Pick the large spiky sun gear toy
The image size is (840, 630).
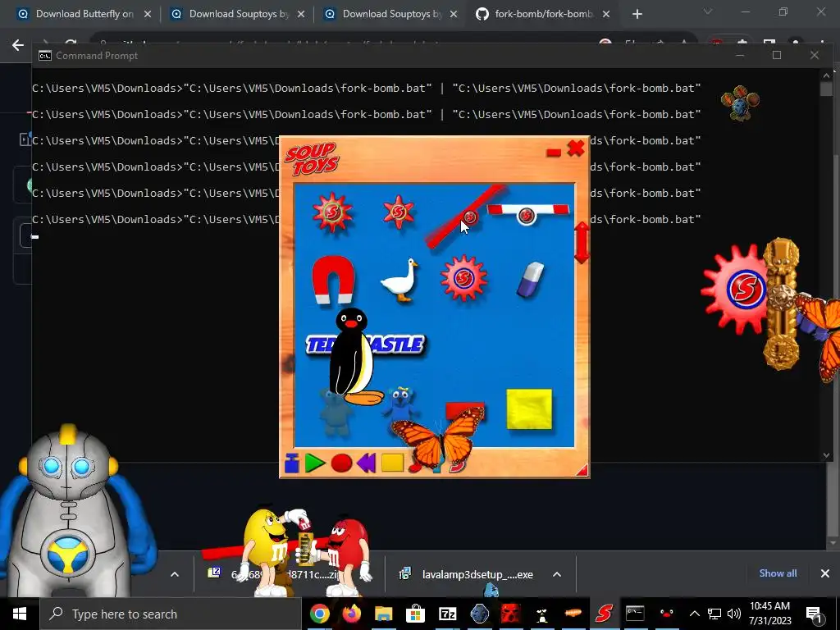point(332,212)
